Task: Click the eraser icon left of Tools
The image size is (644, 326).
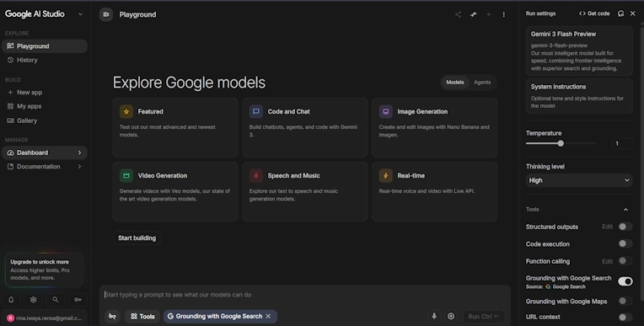Action: coord(112,316)
